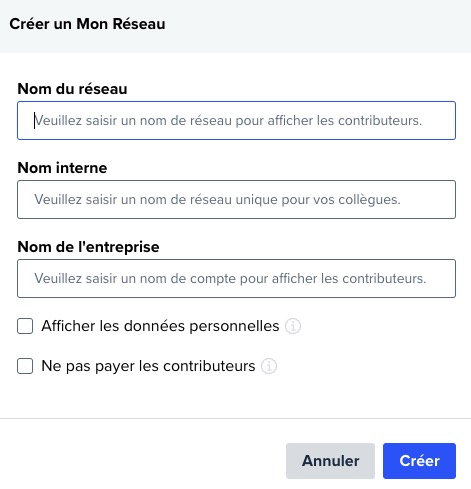Viewport: 471px width, 489px height.
Task: Select the Nom interne text field
Action: (236, 199)
